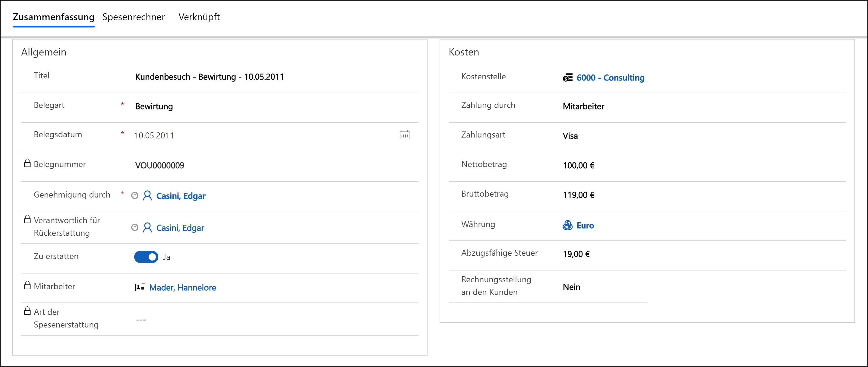Click the Belegsdatum field 10.05.2011
Viewport: 868px width, 367px height.
pos(154,135)
